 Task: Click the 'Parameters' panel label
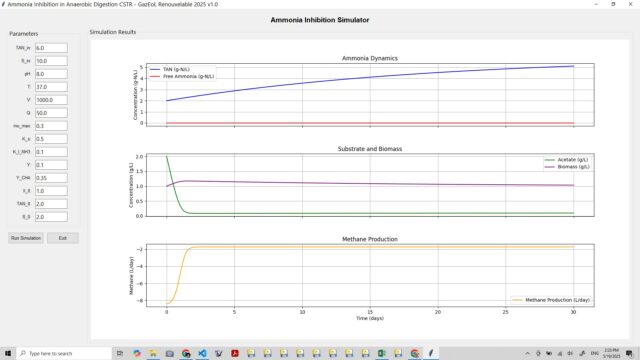24,33
